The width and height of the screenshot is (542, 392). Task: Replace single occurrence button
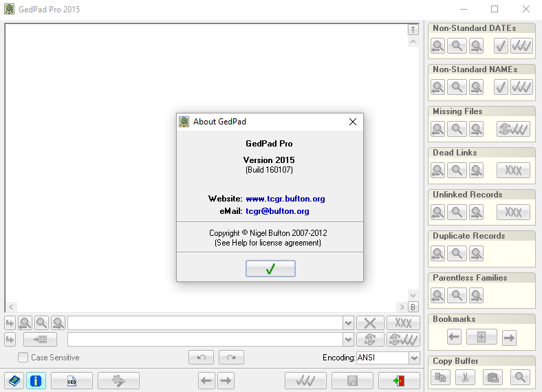coord(370,340)
